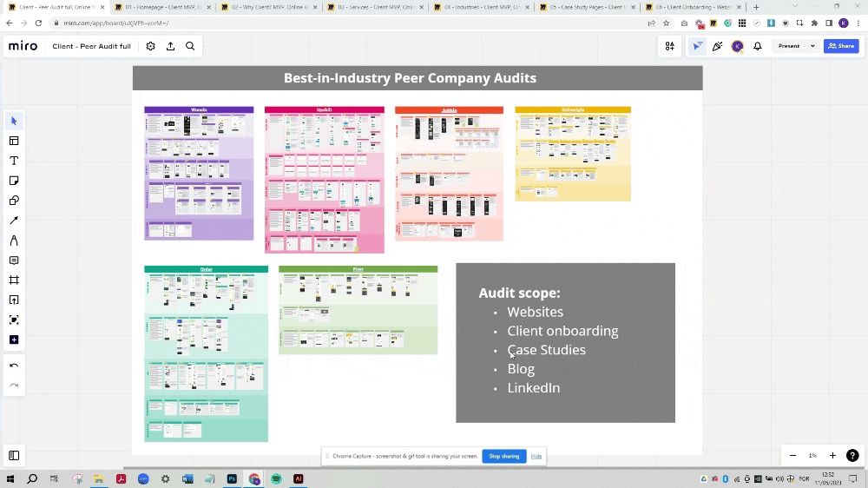Zoom in with the plus button

[x=832, y=455]
